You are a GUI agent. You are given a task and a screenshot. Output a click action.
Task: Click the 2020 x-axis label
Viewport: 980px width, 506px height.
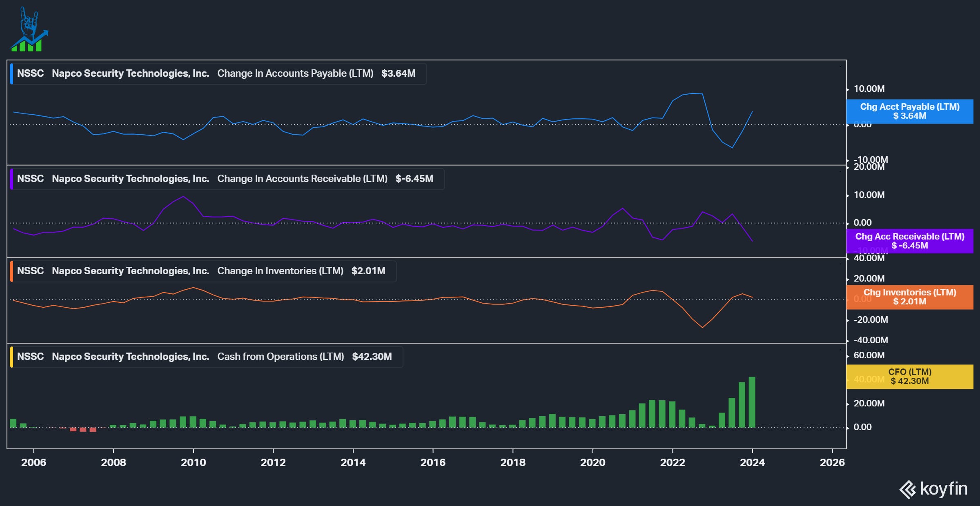592,462
